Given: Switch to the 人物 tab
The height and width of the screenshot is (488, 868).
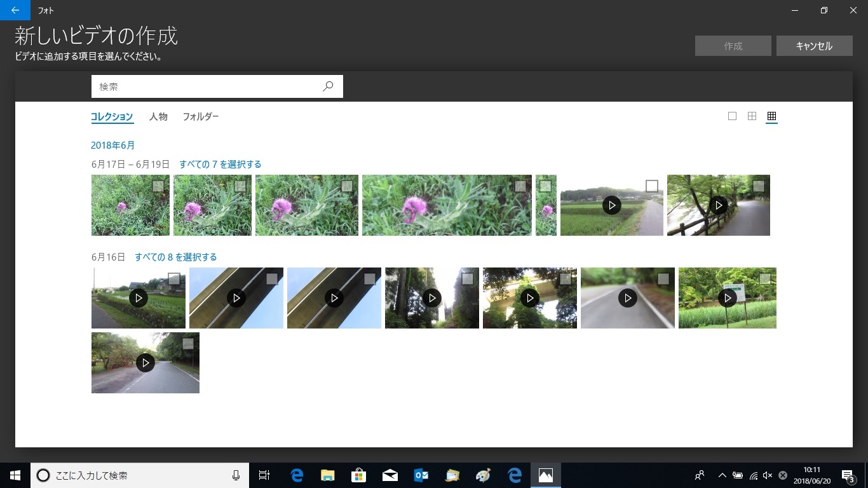Looking at the screenshot, I should click(x=158, y=117).
